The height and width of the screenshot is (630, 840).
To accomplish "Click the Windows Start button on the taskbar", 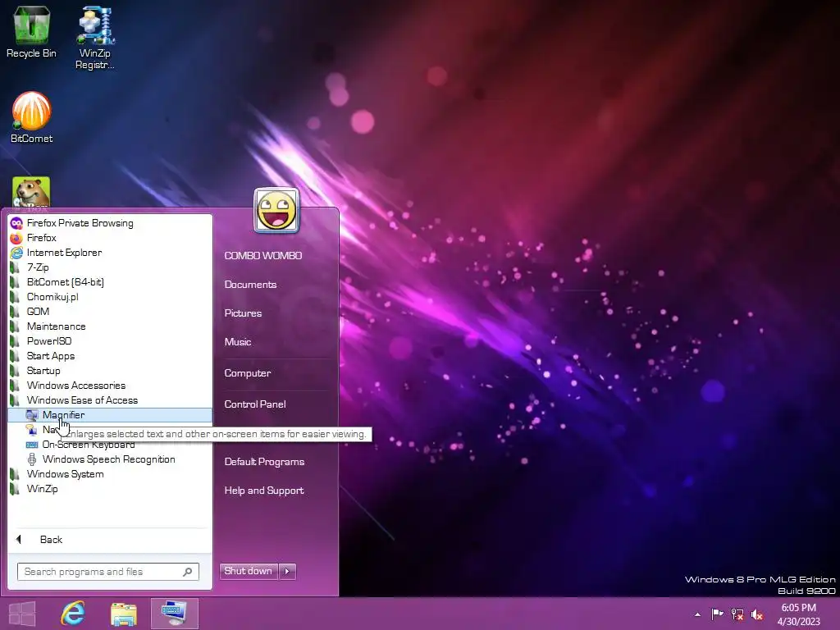I will [x=22, y=614].
